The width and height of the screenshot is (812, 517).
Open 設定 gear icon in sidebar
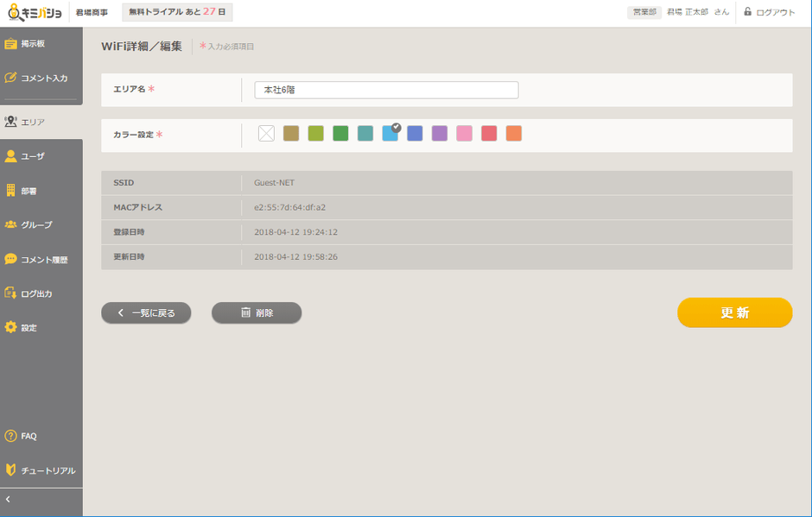coord(11,328)
